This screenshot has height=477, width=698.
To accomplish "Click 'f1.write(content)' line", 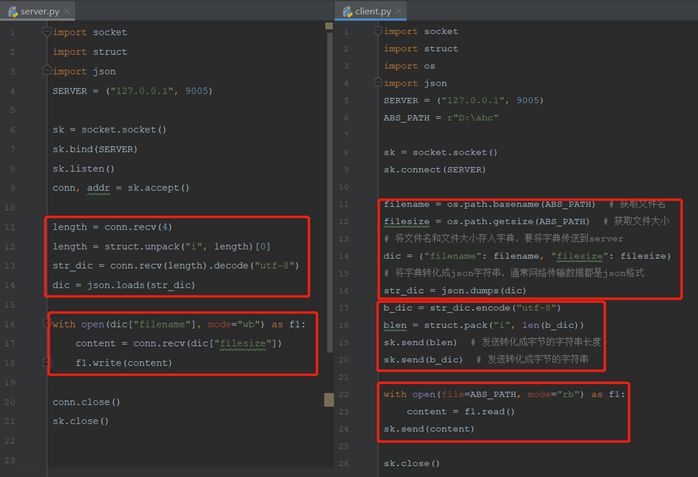I will pyautogui.click(x=124, y=363).
